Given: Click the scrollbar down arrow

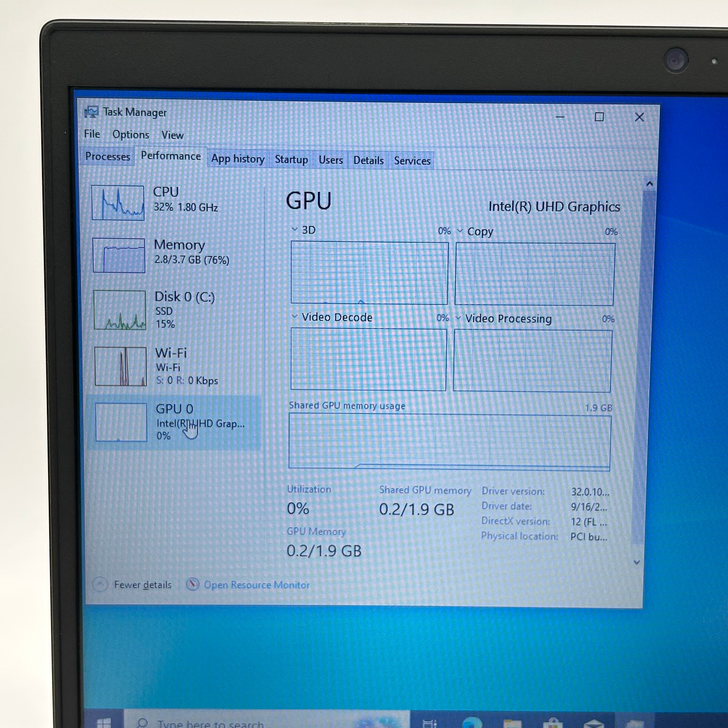Looking at the screenshot, I should pos(637,562).
